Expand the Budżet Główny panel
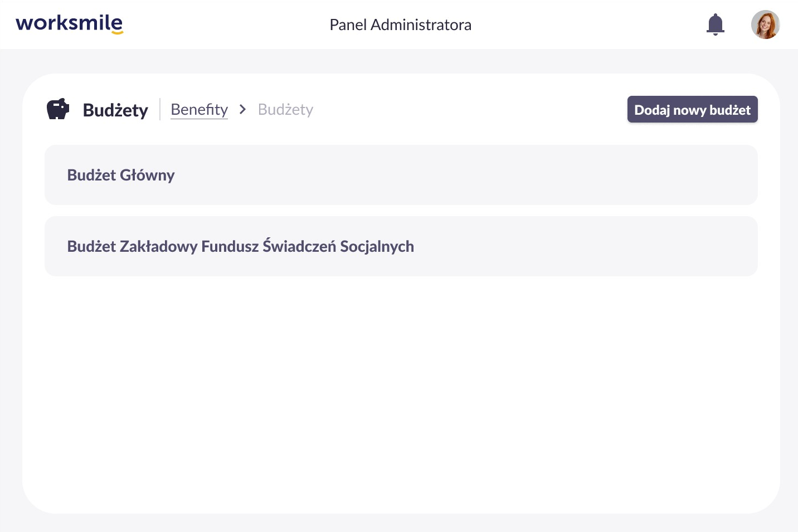This screenshot has height=532, width=798. pyautogui.click(x=401, y=175)
